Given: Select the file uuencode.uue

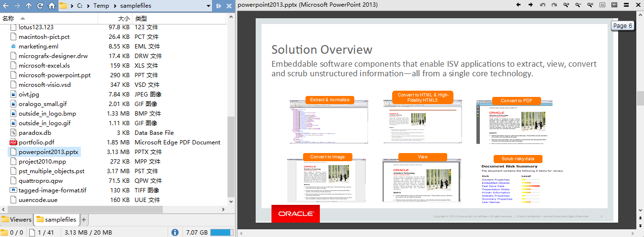Looking at the screenshot, I should click(x=38, y=200).
